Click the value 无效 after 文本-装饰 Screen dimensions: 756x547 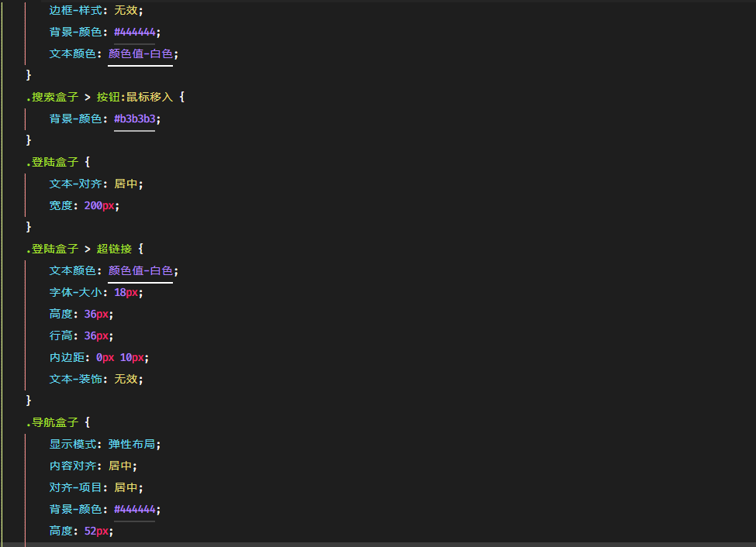[x=126, y=379]
